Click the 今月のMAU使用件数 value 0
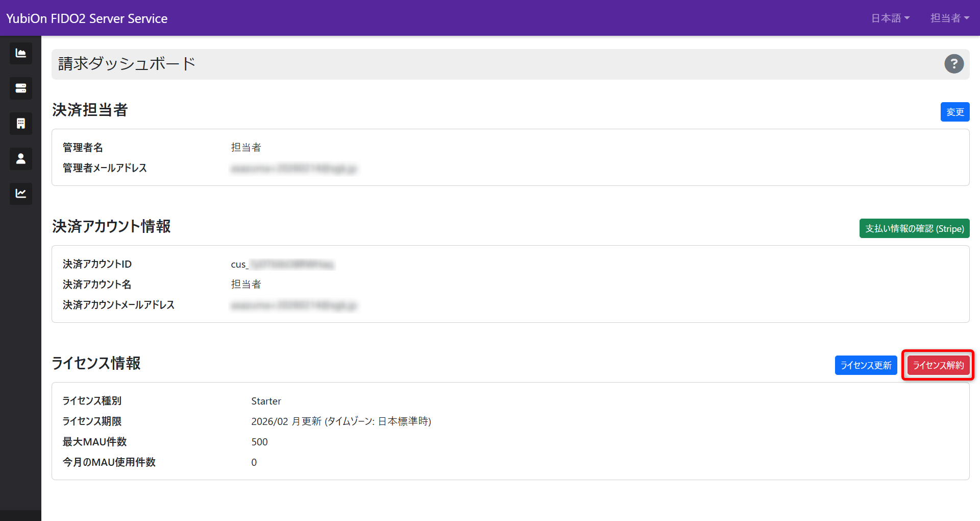Image resolution: width=980 pixels, height=521 pixels. pos(254,462)
